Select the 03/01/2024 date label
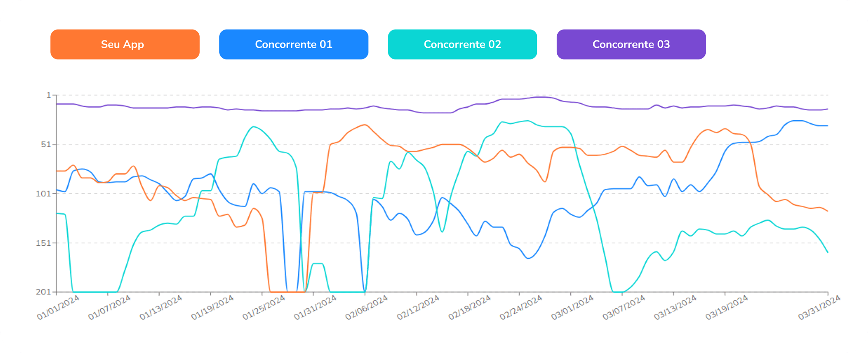Image resolution: width=868 pixels, height=353 pixels. [572, 307]
